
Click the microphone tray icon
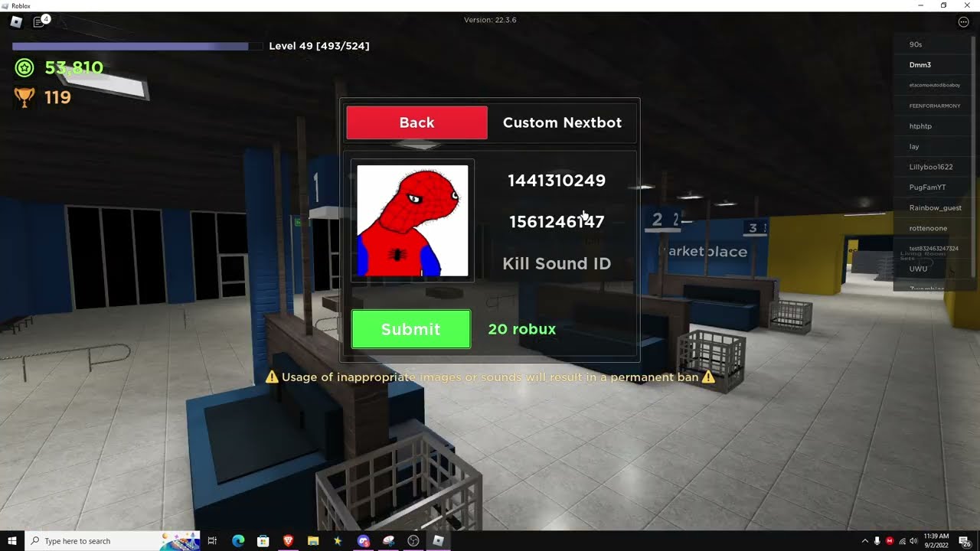tap(877, 541)
